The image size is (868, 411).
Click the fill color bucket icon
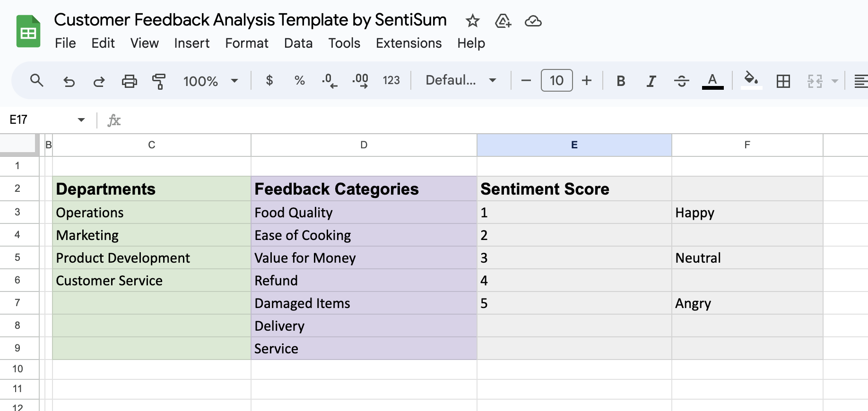(x=751, y=79)
